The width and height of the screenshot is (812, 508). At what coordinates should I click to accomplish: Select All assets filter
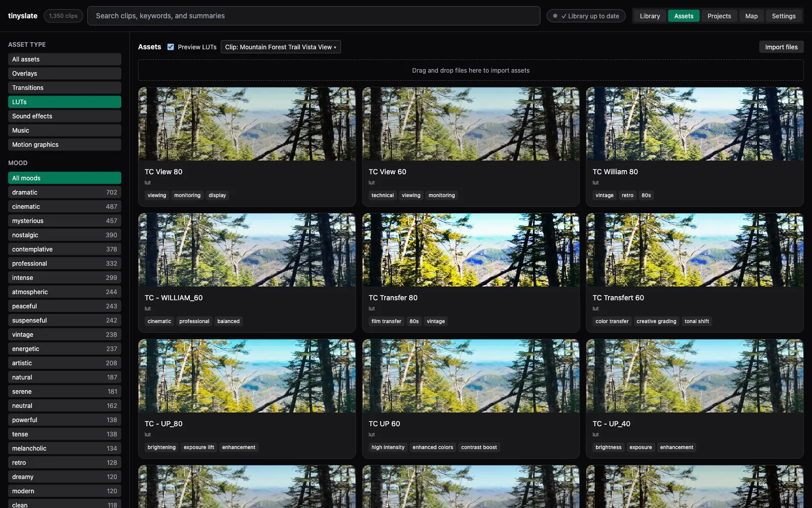pyautogui.click(x=64, y=59)
